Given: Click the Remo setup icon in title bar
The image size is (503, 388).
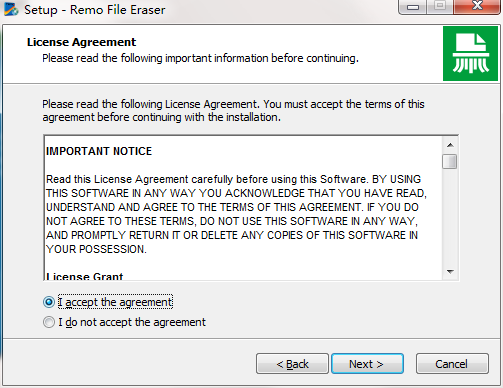Looking at the screenshot, I should click(x=11, y=9).
